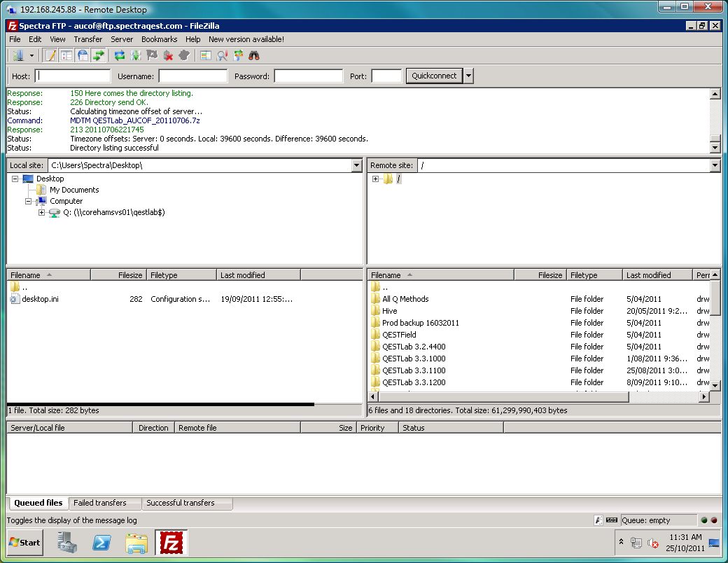Click the disconnect from server icon
This screenshot has height=563, width=728.
168,55
